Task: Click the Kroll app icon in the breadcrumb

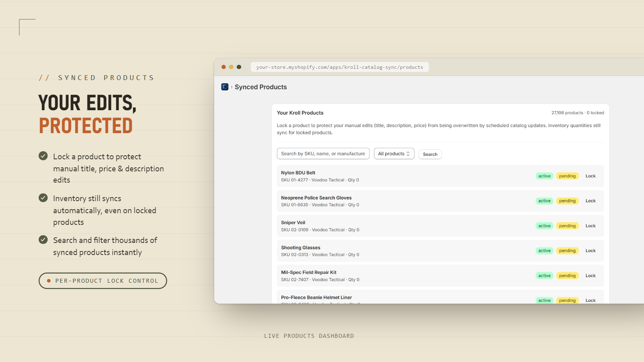Action: tap(225, 87)
